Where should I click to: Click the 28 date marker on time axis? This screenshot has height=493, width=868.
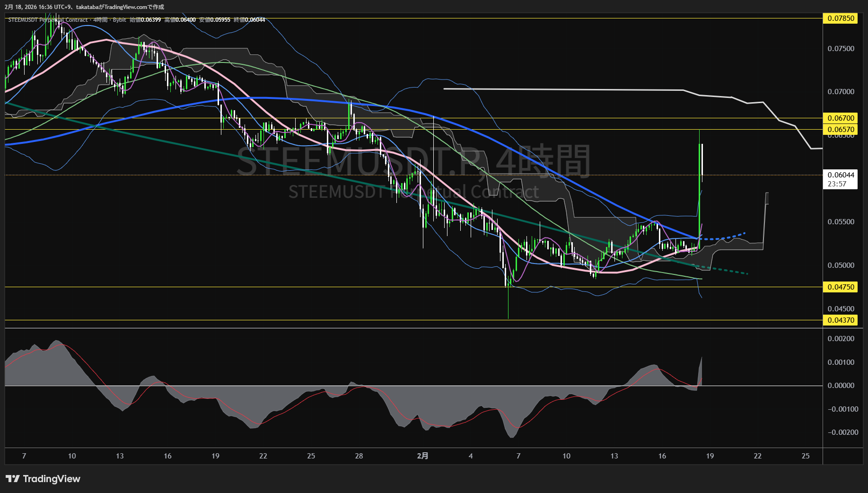pos(359,456)
